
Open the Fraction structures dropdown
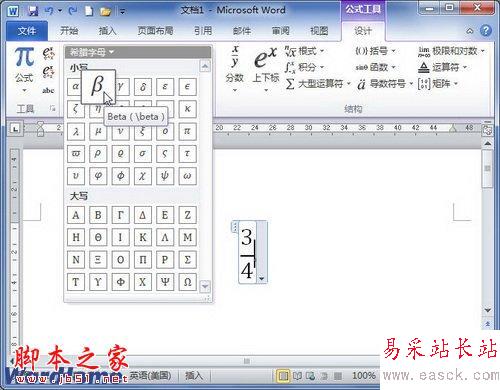pyautogui.click(x=235, y=69)
